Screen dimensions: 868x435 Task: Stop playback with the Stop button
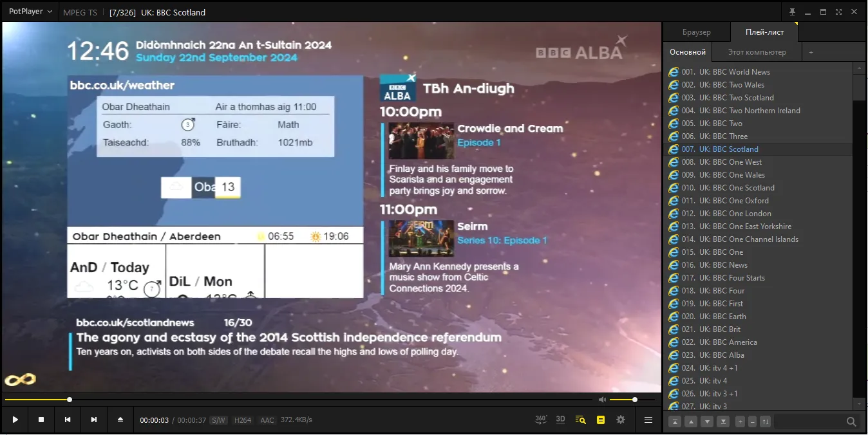41,420
